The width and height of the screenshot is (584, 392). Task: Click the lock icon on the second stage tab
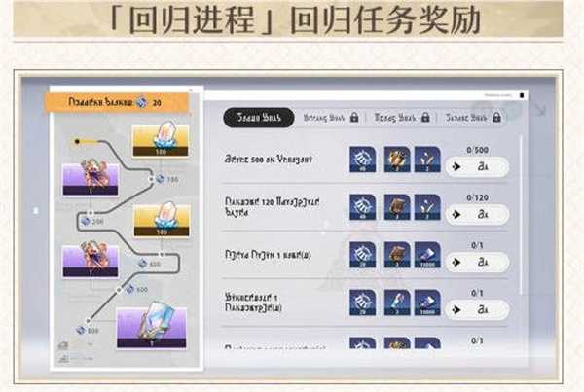click(354, 118)
